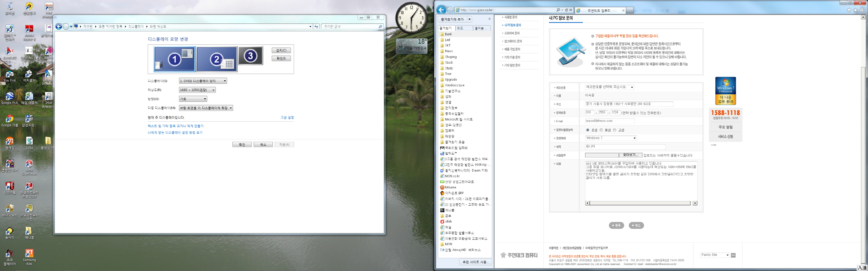Open the 방향 orientation dropdown showing 가로
The width and height of the screenshot is (868, 271).
click(x=193, y=99)
